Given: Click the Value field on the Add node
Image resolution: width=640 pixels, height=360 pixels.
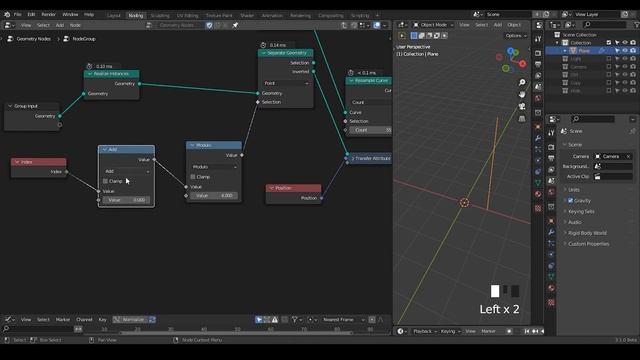Looking at the screenshot, I should (x=127, y=200).
